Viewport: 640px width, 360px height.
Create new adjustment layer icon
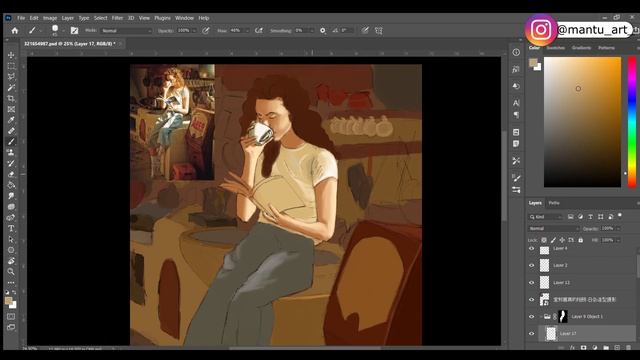pos(595,348)
